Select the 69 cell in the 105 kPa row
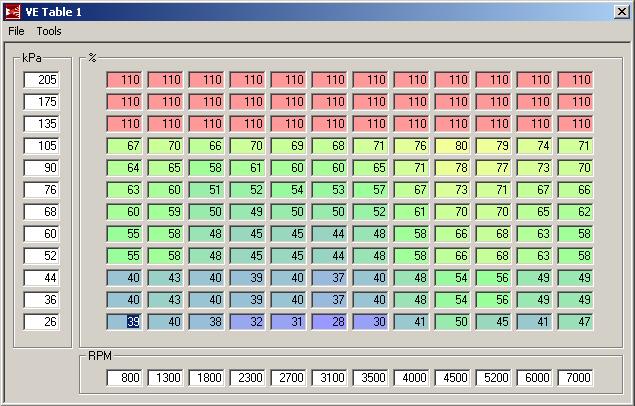Screen dimensions: 635x406 point(288,146)
